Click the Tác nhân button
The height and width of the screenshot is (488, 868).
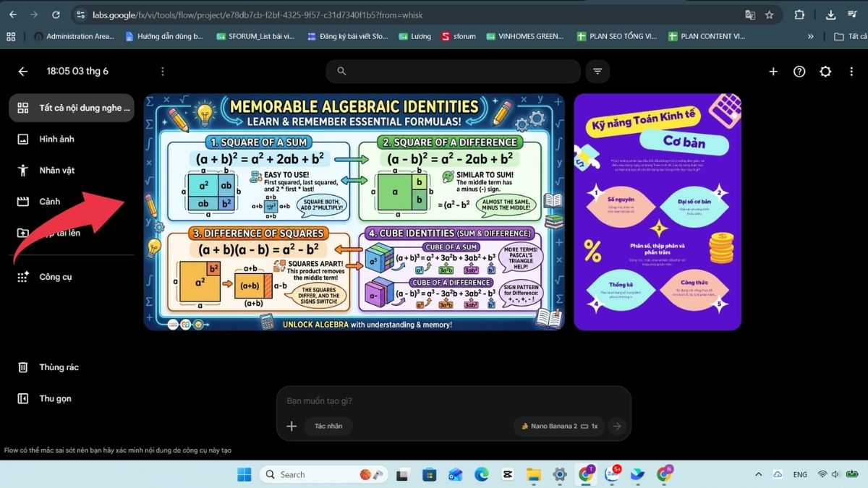point(328,427)
